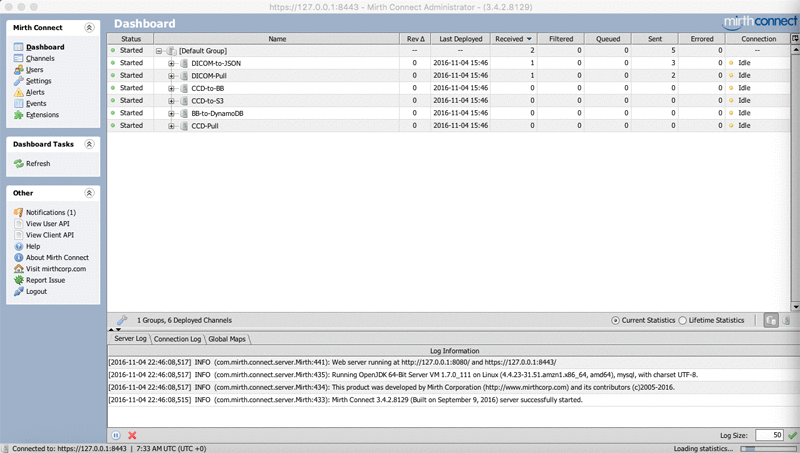Open the Alerts warning icon

click(18, 92)
